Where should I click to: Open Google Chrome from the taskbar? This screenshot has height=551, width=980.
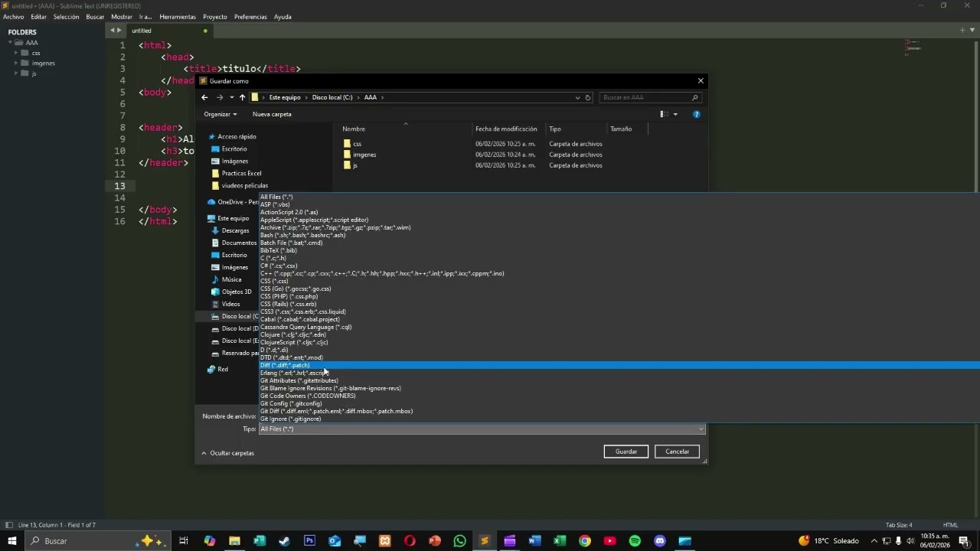click(585, 541)
